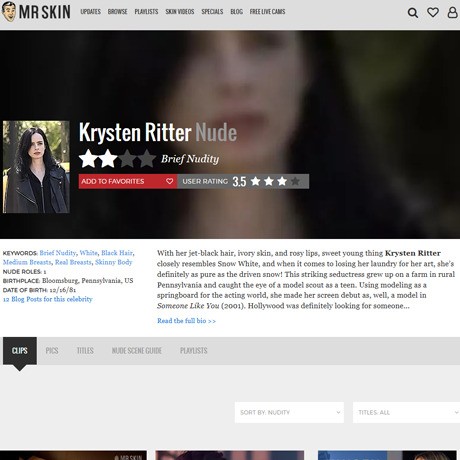The width and height of the screenshot is (460, 460).
Task: Switch to the Pics tab
Action: (52, 351)
